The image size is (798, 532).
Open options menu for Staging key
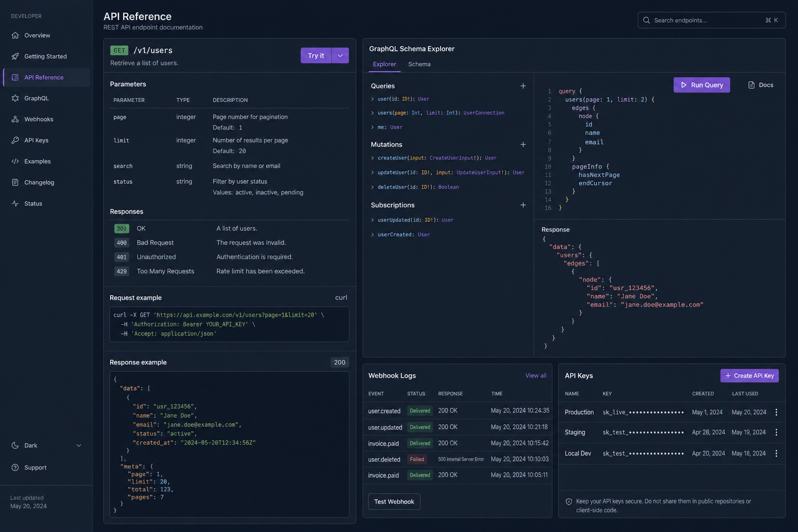point(776,432)
